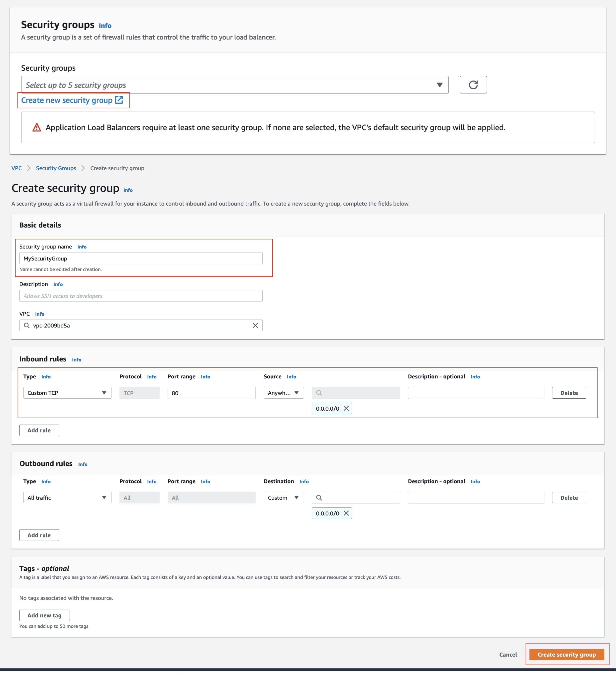Open the outbound Destination Custom dropdown
Image resolution: width=616 pixels, height=689 pixels.
tap(283, 497)
